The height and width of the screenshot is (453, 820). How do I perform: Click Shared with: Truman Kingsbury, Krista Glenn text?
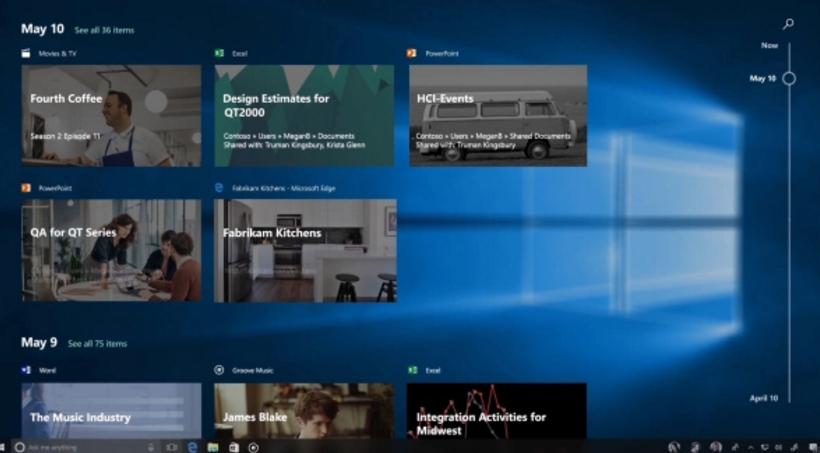coord(294,145)
